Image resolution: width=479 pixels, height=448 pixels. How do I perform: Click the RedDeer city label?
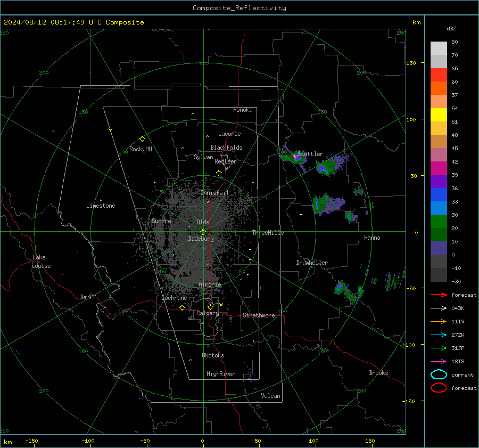pos(226,161)
